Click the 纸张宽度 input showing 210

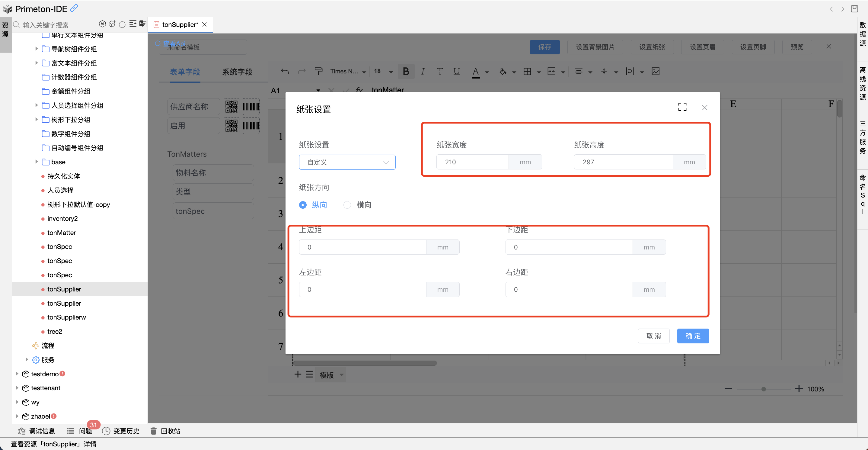point(472,162)
